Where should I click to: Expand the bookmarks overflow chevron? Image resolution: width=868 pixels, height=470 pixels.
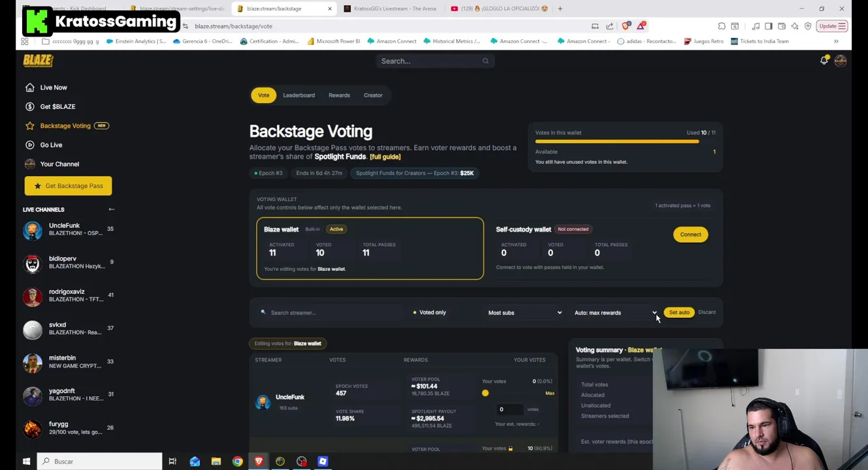[836, 41]
